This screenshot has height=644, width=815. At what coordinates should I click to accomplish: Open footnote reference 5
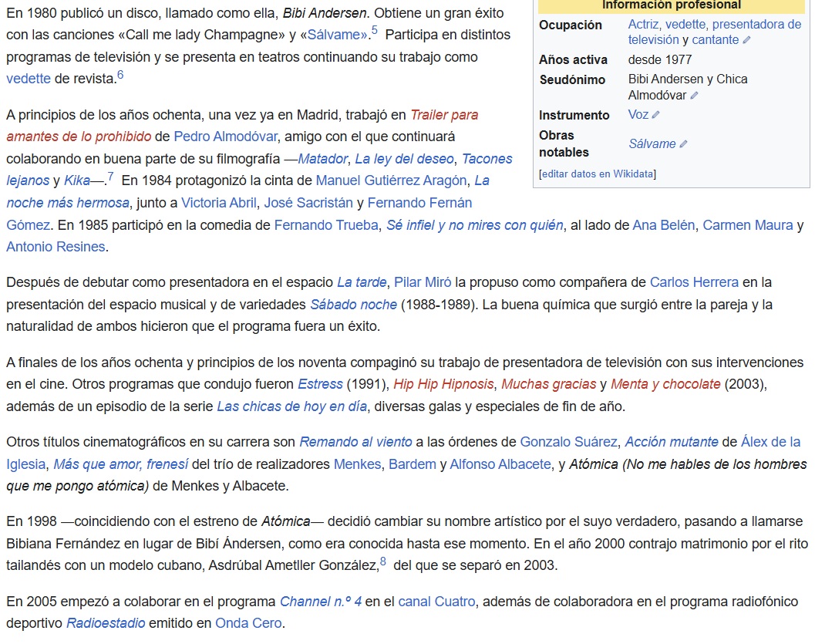[375, 31]
